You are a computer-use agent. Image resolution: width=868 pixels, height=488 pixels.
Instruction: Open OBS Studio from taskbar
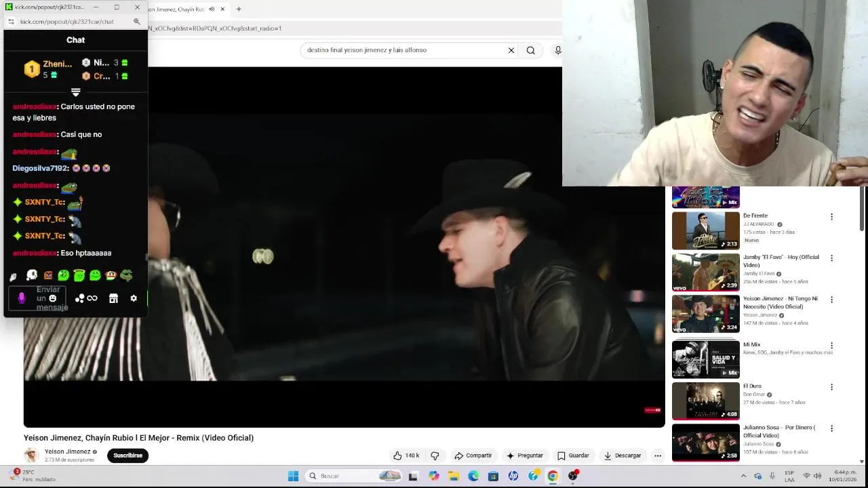573,476
